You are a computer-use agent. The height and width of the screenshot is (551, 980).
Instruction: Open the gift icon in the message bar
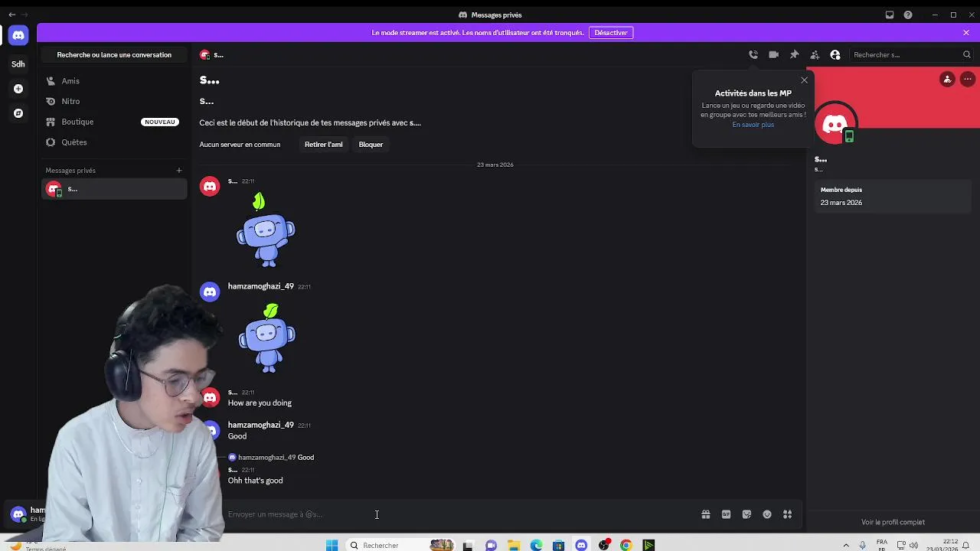point(706,514)
